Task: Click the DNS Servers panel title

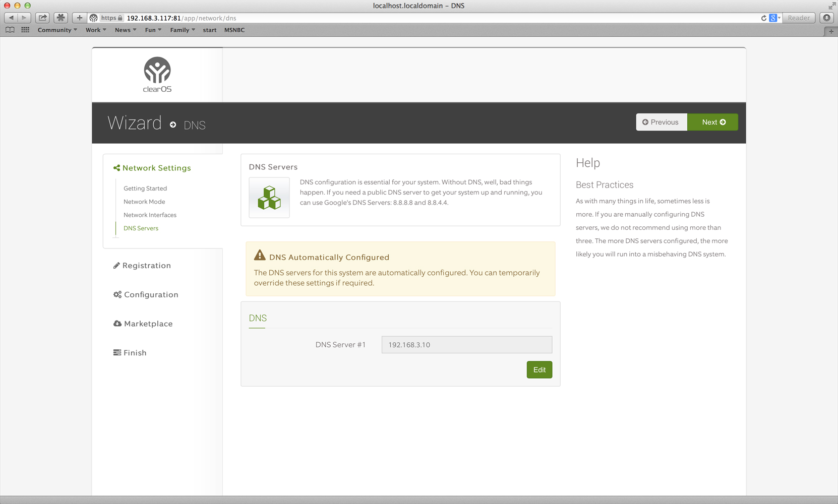Action: click(273, 167)
